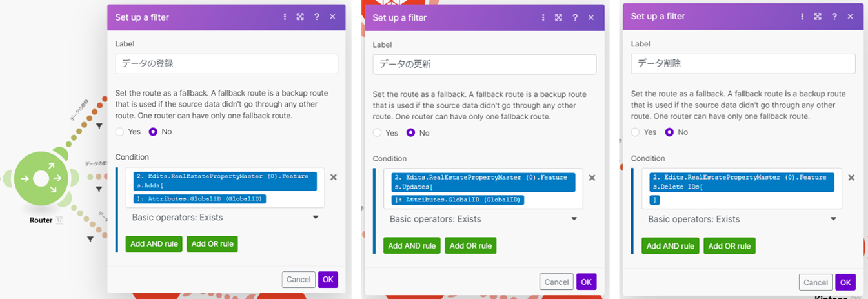The width and height of the screenshot is (868, 299).
Task: Click Label field containing データの登録
Action: [227, 63]
